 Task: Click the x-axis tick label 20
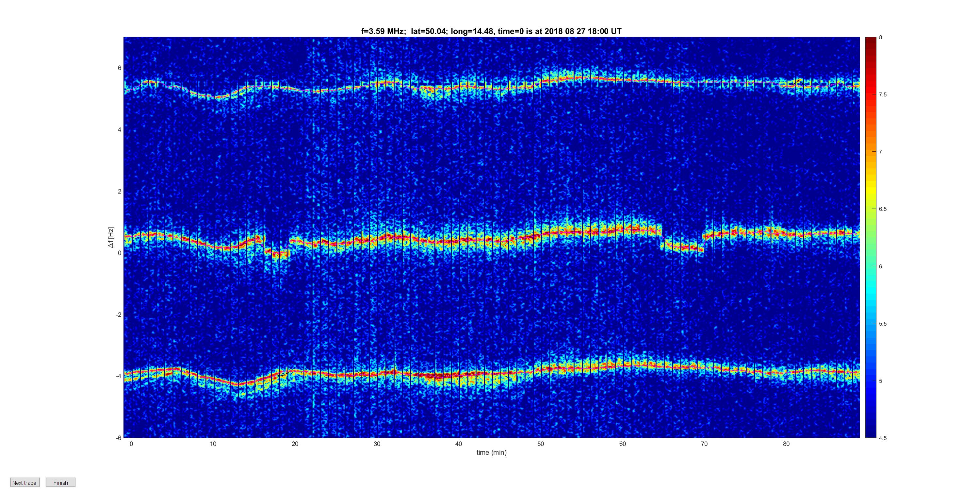click(295, 444)
